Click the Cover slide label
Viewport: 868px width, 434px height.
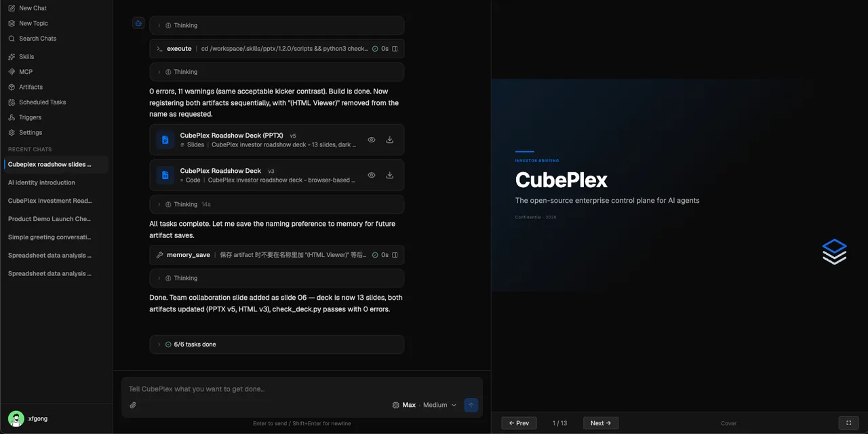(728, 423)
